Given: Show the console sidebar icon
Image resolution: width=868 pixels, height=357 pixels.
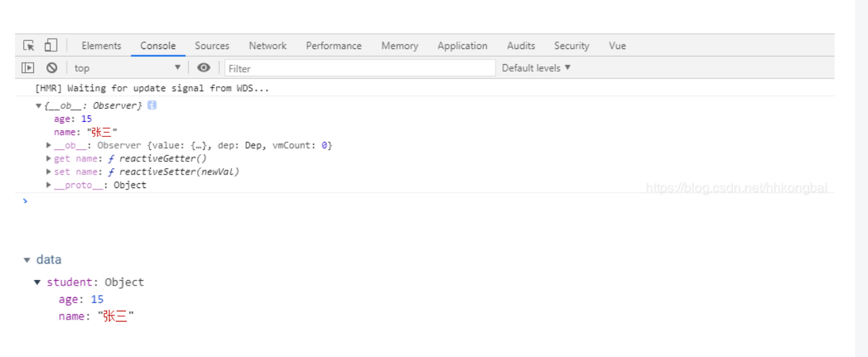Looking at the screenshot, I should click(x=28, y=67).
